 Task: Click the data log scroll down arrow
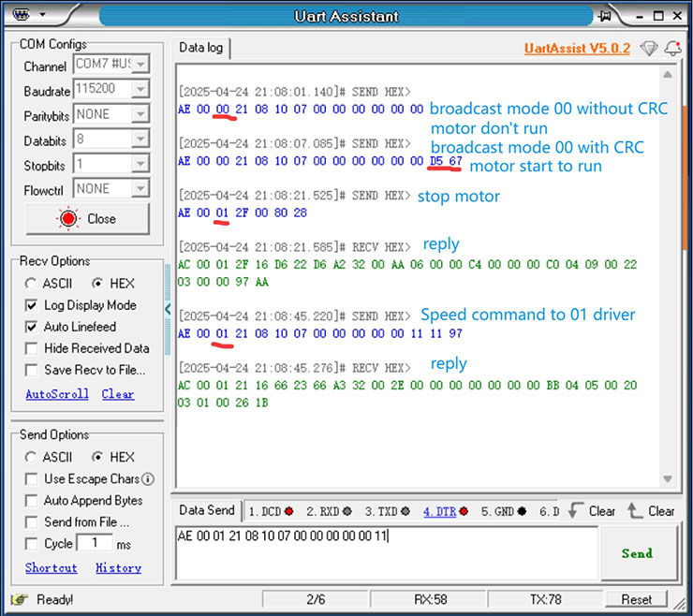coord(668,479)
